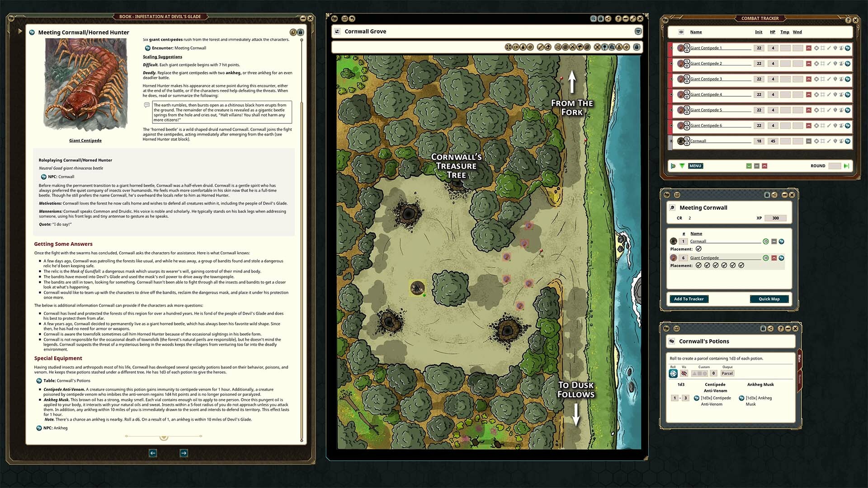Click next actor arrow beside ROUND field

[846, 166]
